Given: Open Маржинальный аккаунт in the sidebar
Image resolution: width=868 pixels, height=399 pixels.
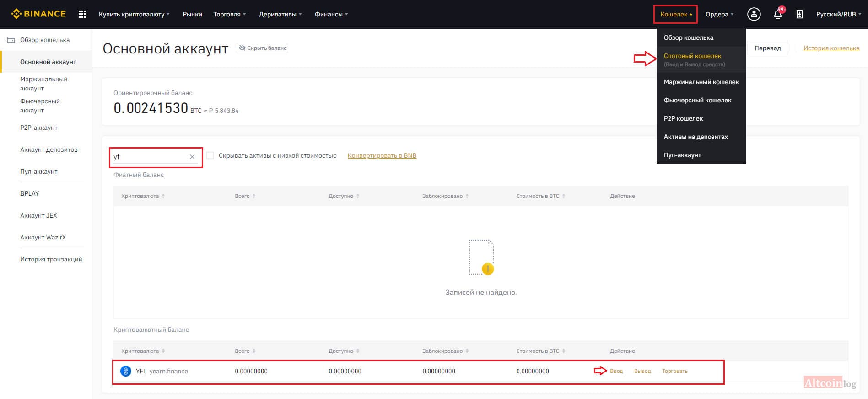Looking at the screenshot, I should pyautogui.click(x=43, y=84).
